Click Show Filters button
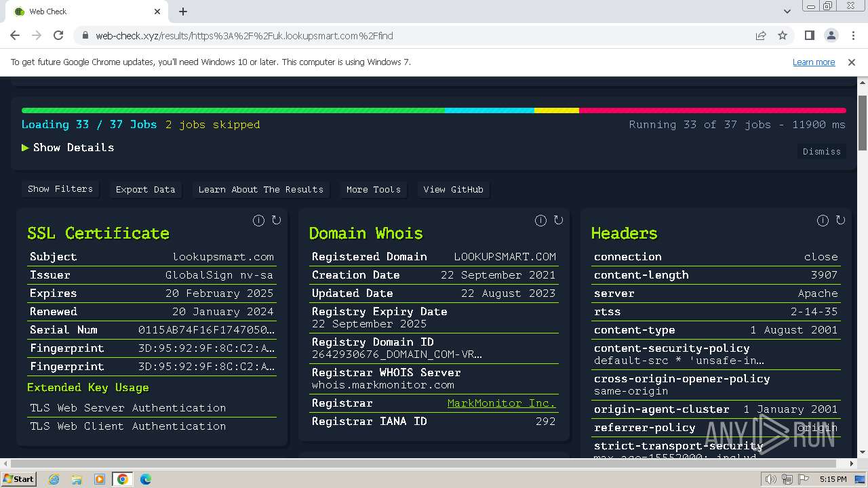868x488 pixels. pos(60,189)
